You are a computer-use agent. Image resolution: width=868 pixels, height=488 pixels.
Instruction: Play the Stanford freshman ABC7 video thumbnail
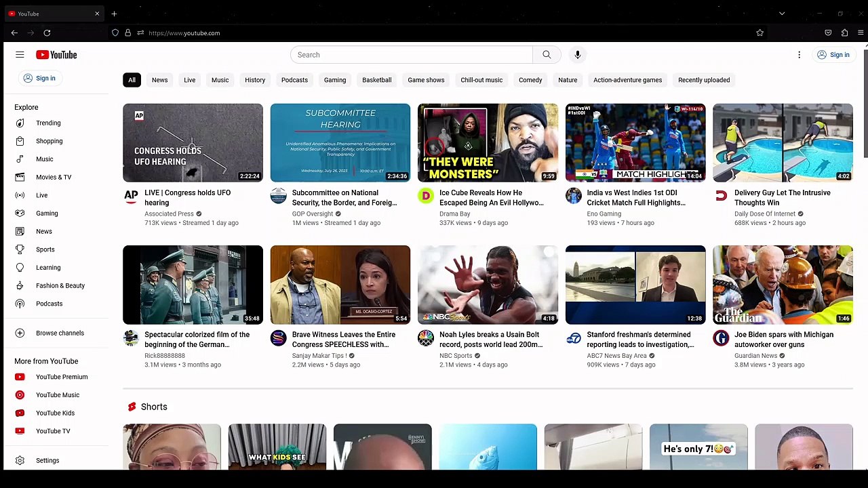(x=635, y=285)
